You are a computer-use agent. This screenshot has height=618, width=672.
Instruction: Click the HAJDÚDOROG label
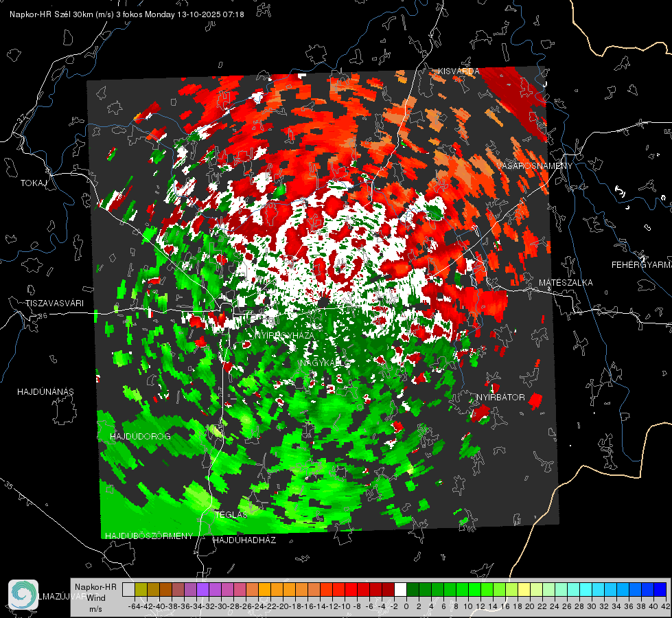(x=140, y=437)
